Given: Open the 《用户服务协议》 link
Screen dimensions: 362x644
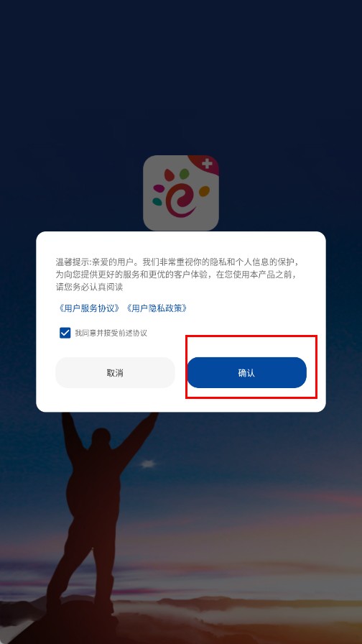Looking at the screenshot, I should click(x=89, y=308).
